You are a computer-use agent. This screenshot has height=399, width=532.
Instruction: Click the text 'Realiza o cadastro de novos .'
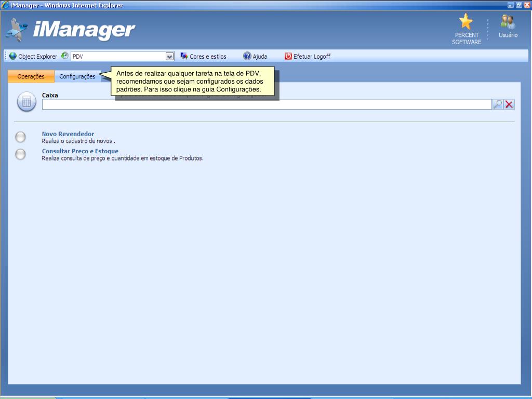(78, 141)
